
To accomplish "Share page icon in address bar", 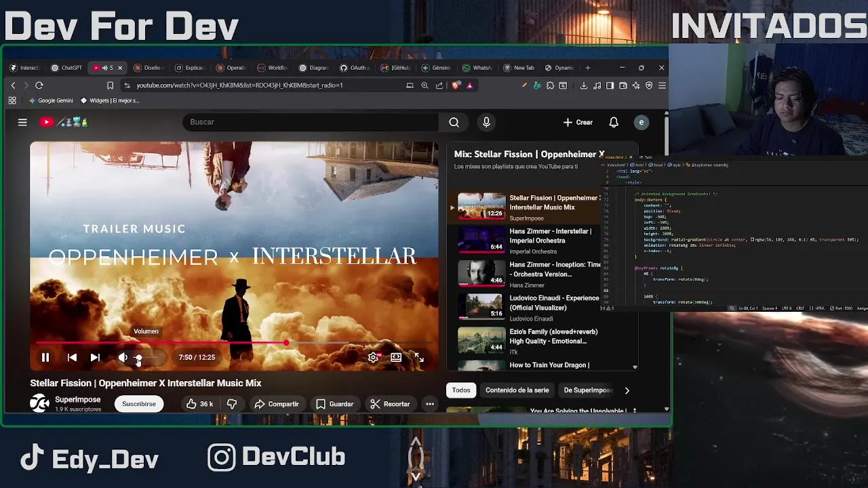I will (x=439, y=85).
